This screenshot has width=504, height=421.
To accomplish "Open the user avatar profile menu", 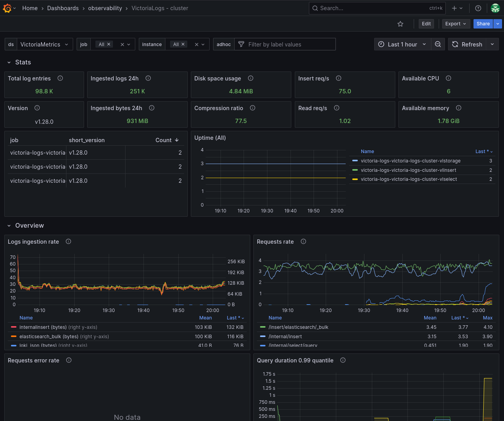I will point(495,8).
